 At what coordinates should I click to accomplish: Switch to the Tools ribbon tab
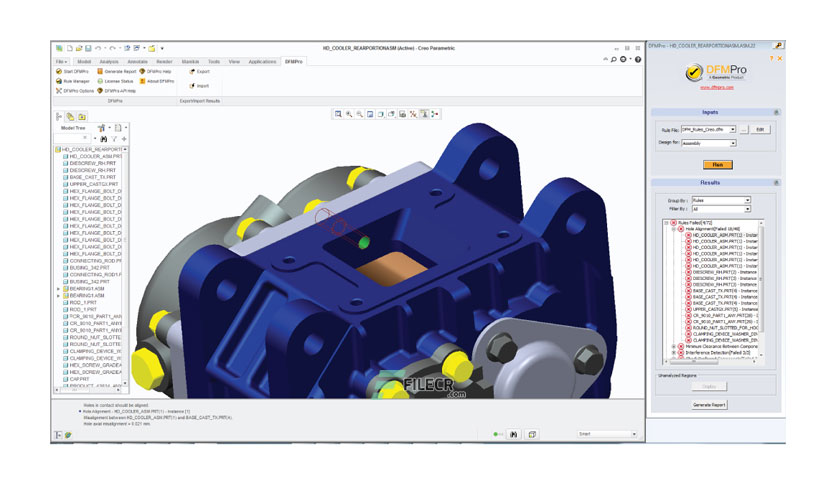pos(214,62)
